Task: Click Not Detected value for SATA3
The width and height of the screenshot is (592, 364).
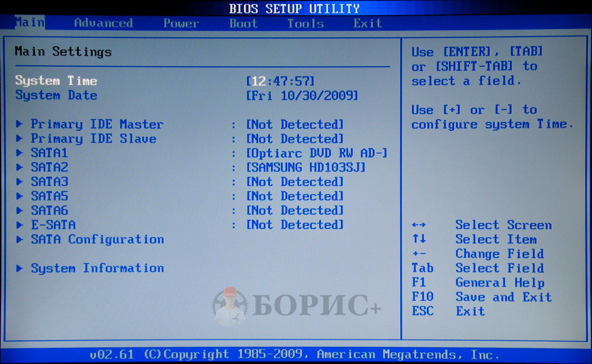Action: click(295, 182)
